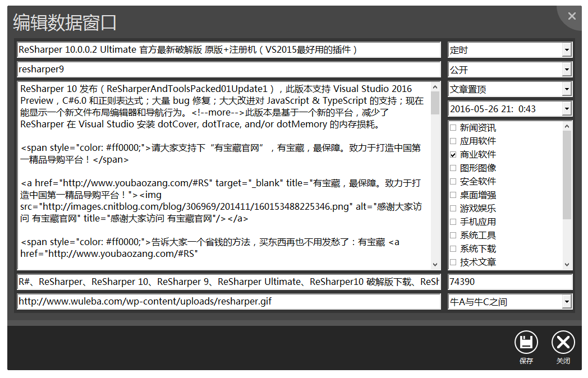Screen dimensions: 588x378
Task: Expand the 牛A与牛C之间 author dropdown
Action: point(567,302)
